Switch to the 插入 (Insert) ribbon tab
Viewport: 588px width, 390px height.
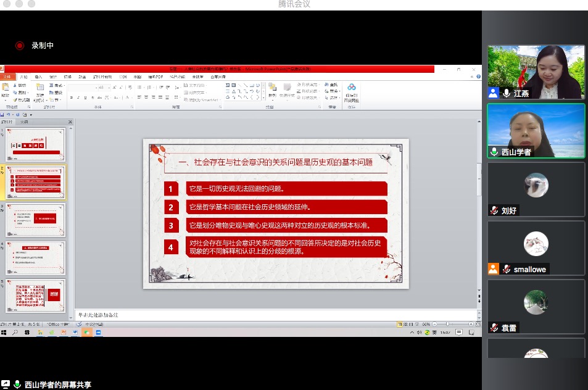pos(38,77)
